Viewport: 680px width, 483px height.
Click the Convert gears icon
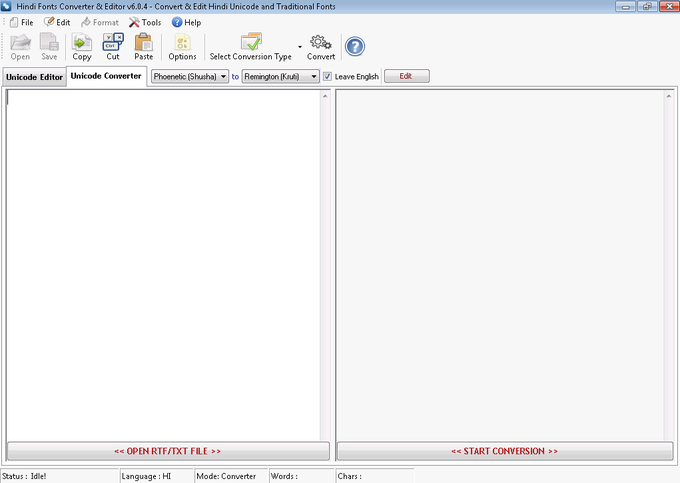click(321, 47)
